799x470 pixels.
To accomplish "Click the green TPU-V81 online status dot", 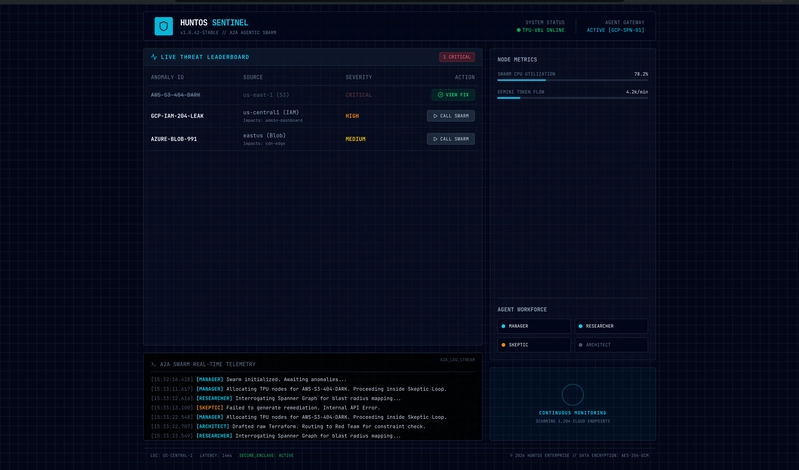I will pos(519,30).
